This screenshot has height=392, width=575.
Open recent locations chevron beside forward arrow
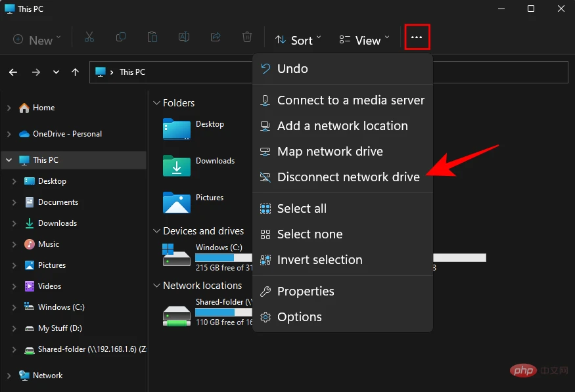click(56, 72)
